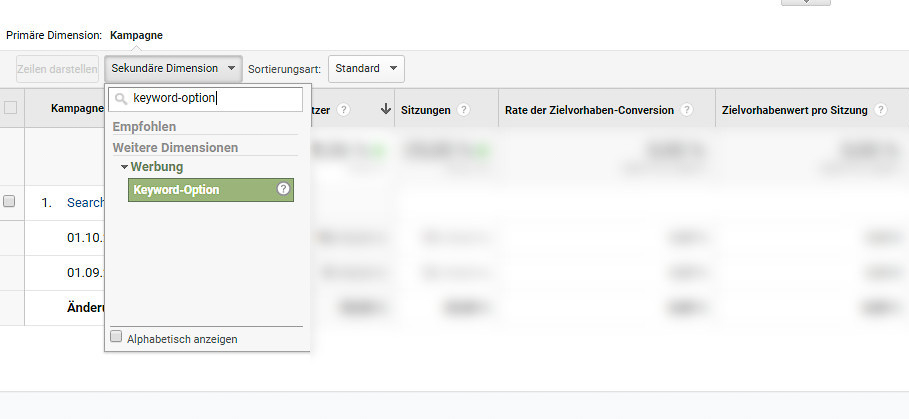Viewport: 909px width, 419px height.
Task: Collapse the Werbung group
Action: pos(124,167)
